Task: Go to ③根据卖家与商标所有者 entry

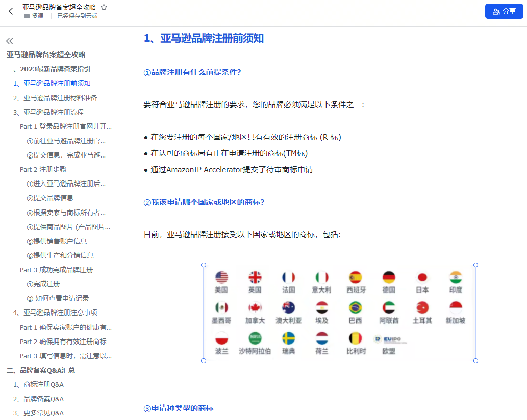Action: [x=66, y=213]
